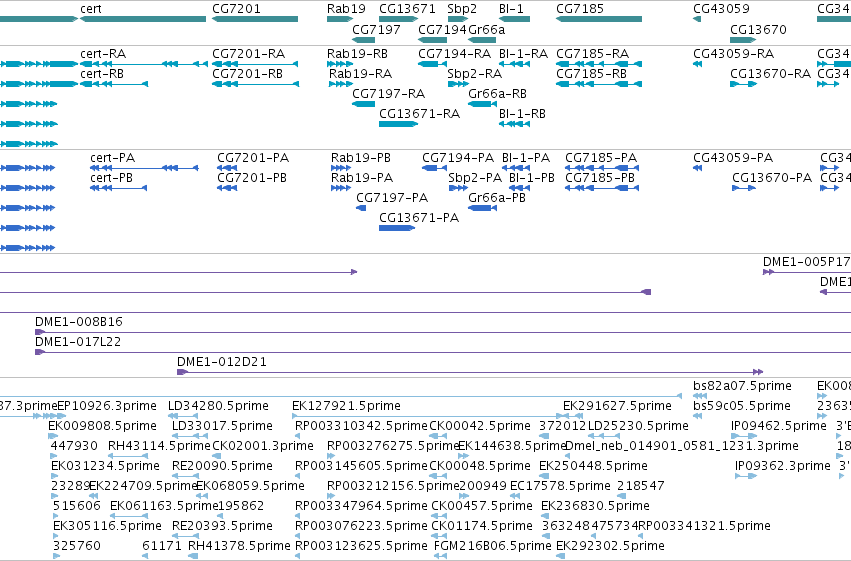Click the Sbp2-PA protein label

[475, 178]
